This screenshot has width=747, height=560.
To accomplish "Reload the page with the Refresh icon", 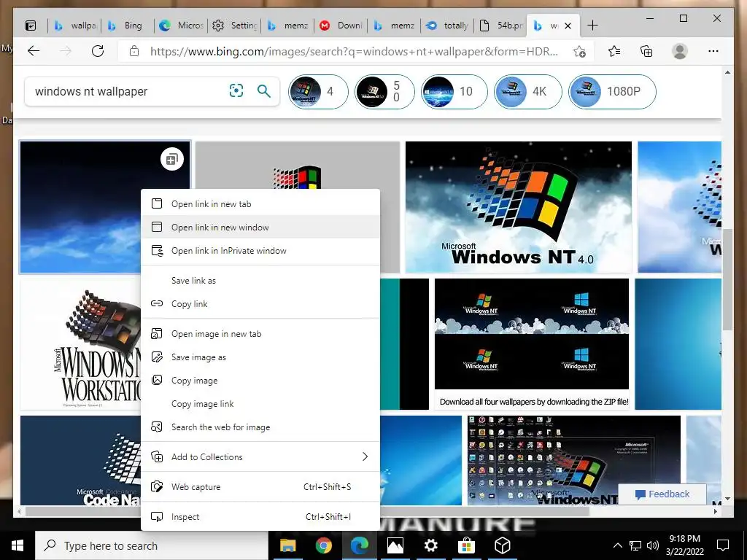I will (x=98, y=51).
